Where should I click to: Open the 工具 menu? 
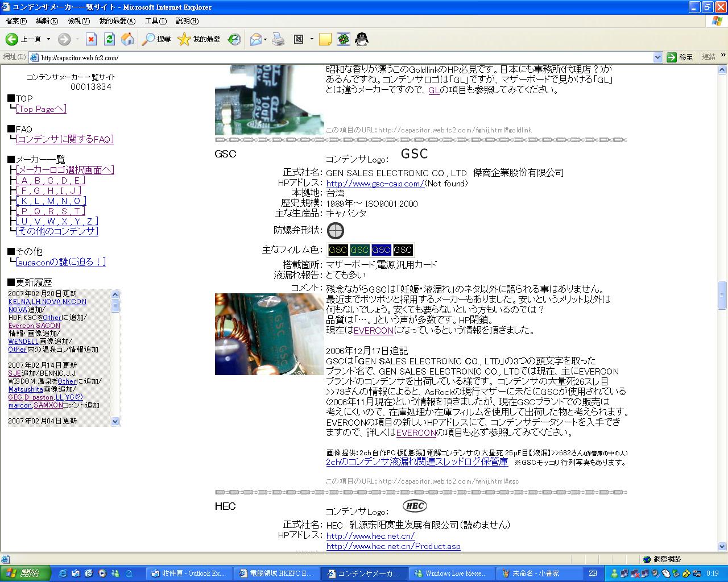pyautogui.click(x=155, y=21)
